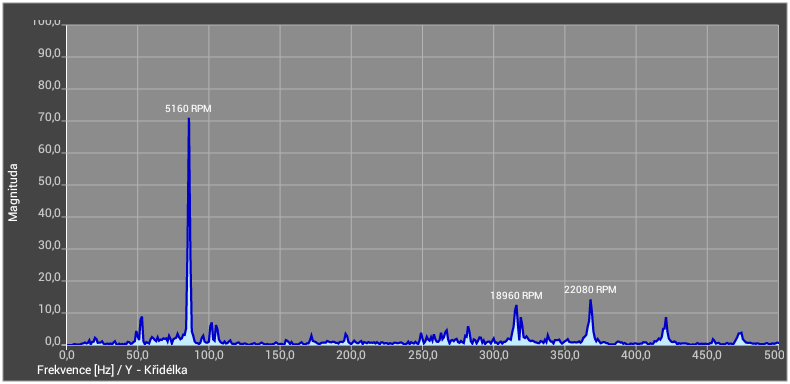Click the 0,0 origin label on frequency axis
This screenshot has height=384, width=790.
[x=67, y=356]
